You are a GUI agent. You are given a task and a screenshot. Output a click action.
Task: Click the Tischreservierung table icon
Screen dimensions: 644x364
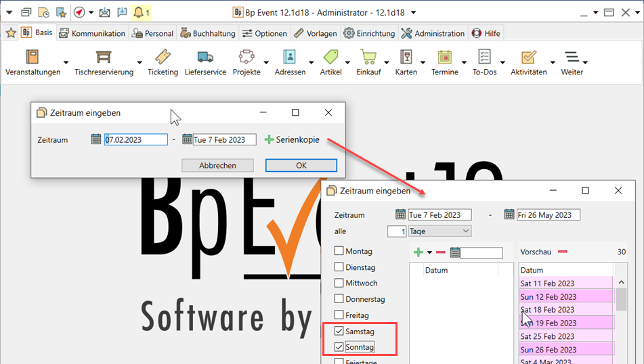(x=104, y=57)
